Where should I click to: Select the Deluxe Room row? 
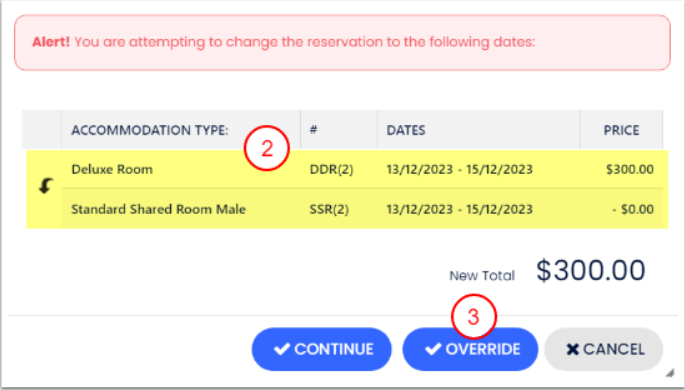[362, 169]
